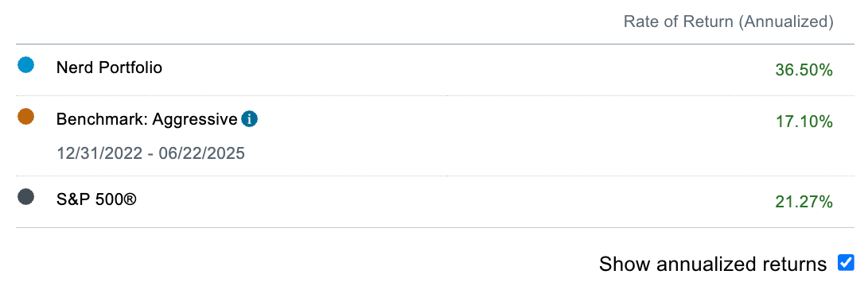Click the 06/22/2025 end date
The image size is (868, 286).
202,153
